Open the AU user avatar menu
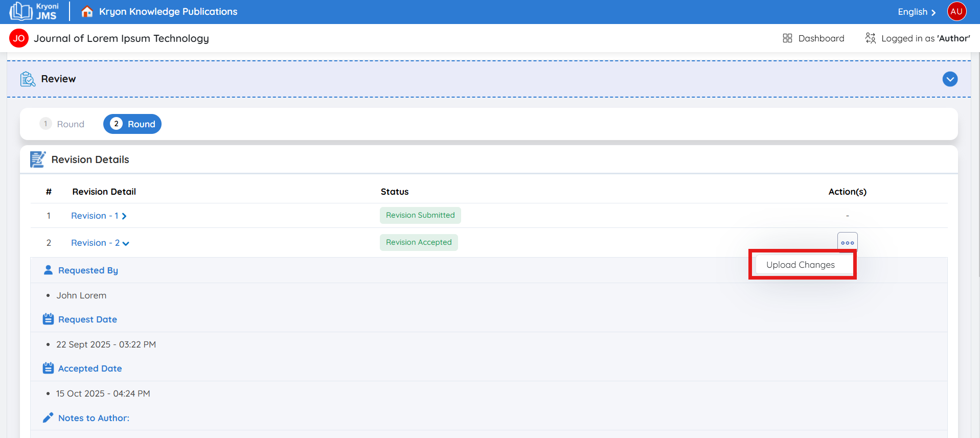Screen dimensions: 980x438 click(x=956, y=11)
